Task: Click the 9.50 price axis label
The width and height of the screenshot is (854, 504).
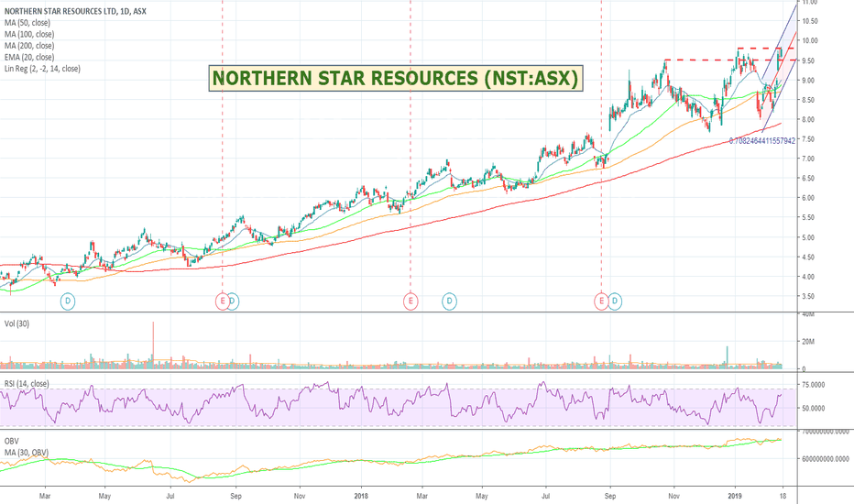Action: pos(808,60)
